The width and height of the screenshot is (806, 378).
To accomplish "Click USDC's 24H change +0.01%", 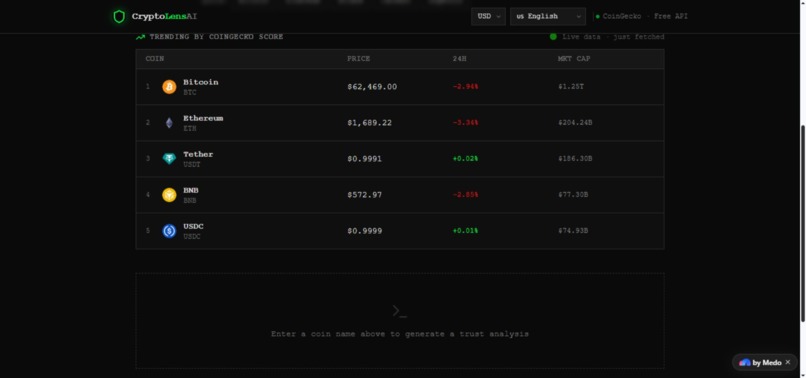I will pos(465,231).
